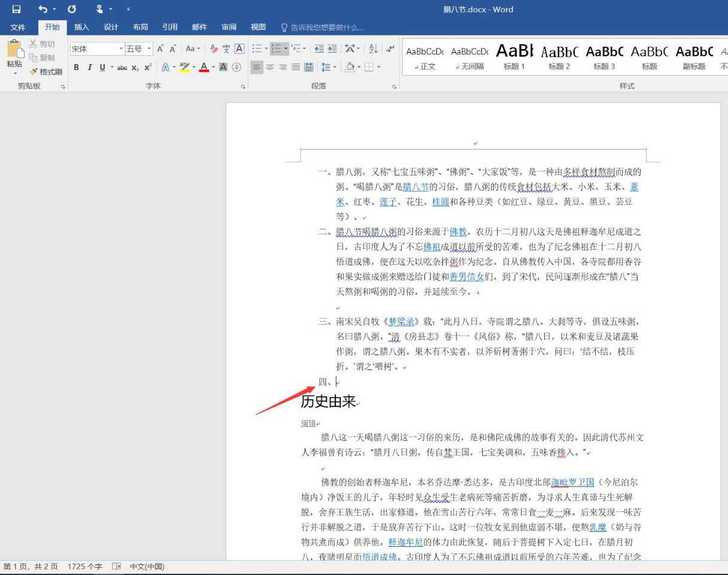
Task: Apply the 标题 1 style
Action: 514,57
